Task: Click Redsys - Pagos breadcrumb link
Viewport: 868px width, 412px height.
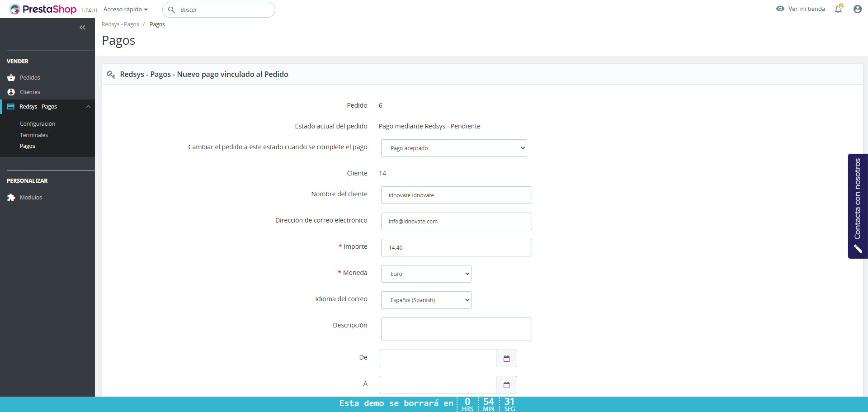Action: point(120,24)
